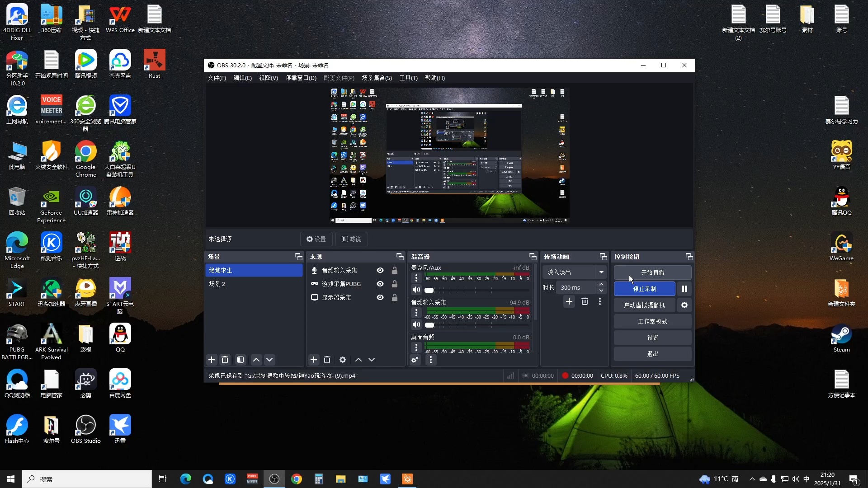Move scene down with the arrow icon
The width and height of the screenshot is (868, 488).
269,360
